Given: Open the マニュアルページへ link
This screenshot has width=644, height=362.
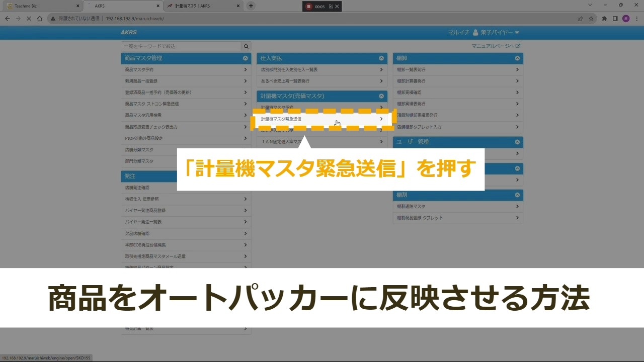Looking at the screenshot, I should 496,46.
